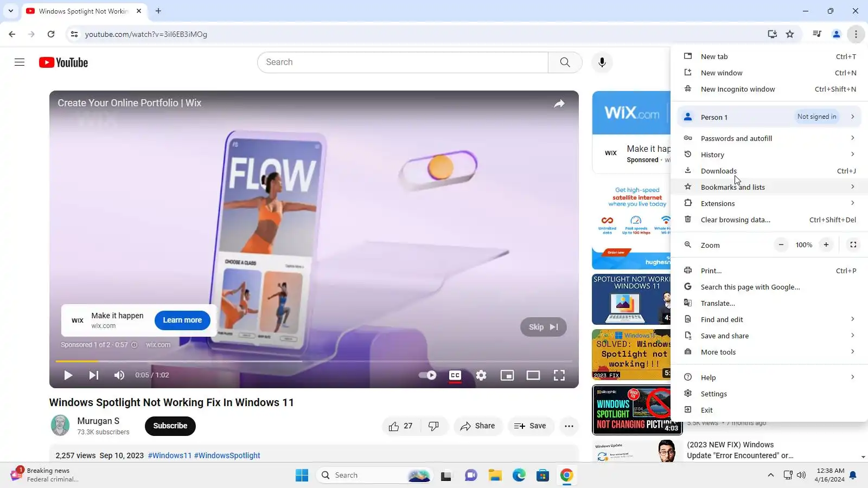Bookmark this tab star icon
The image size is (868, 488).
tap(790, 34)
